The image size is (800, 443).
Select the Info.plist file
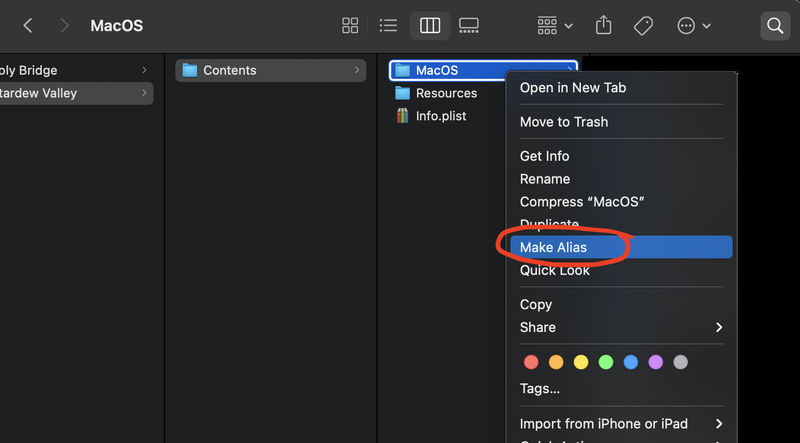pos(432,116)
